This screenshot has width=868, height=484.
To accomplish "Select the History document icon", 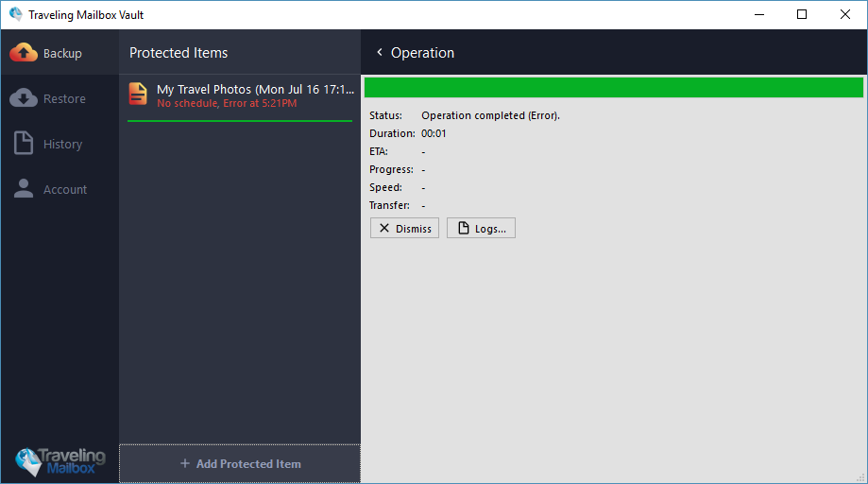I will [24, 144].
